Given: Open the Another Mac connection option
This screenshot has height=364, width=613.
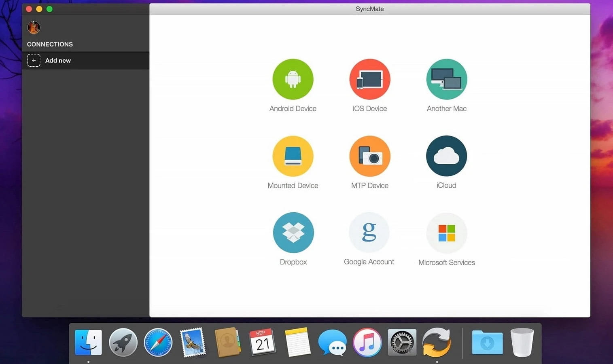Looking at the screenshot, I should pos(446,79).
